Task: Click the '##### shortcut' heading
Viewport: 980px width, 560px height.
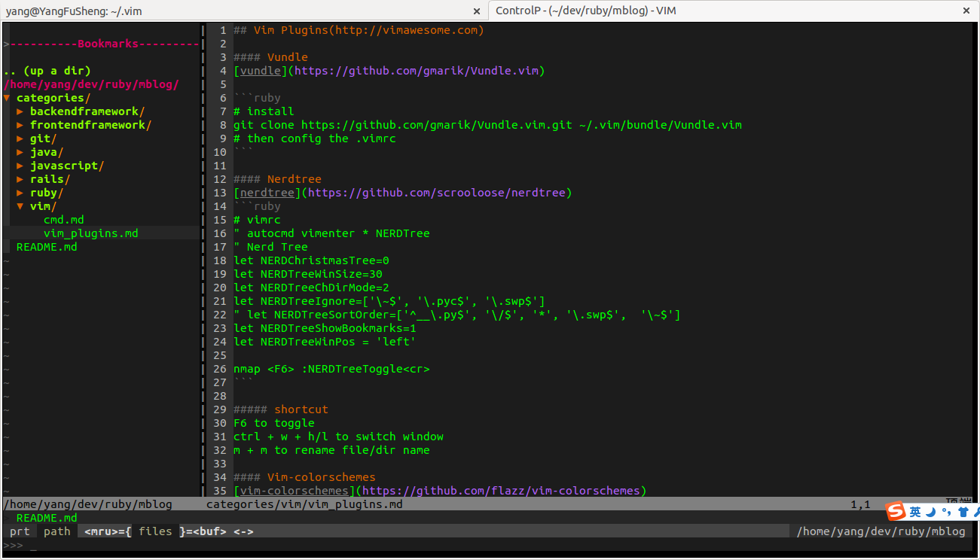Action: point(281,409)
